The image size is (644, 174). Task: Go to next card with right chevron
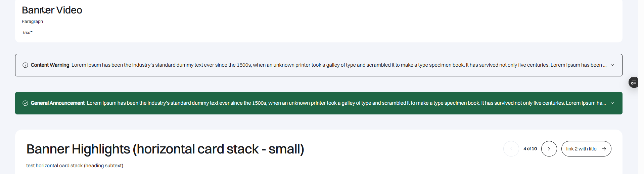[549, 149]
